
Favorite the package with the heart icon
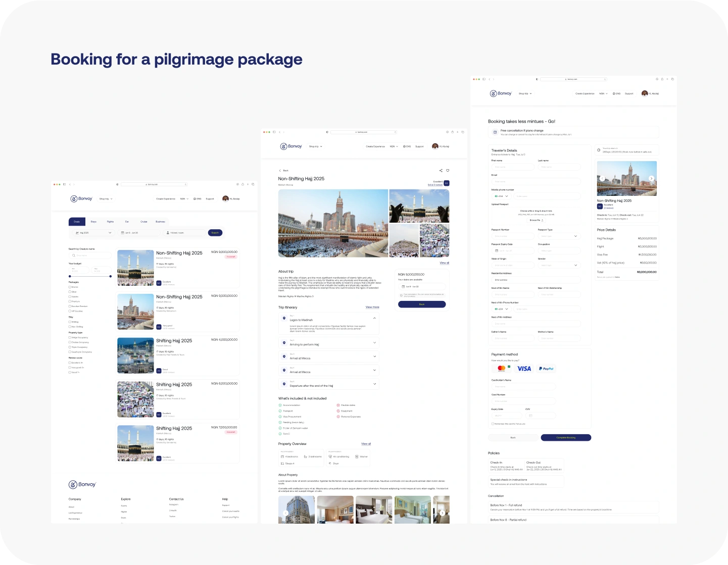(x=448, y=171)
